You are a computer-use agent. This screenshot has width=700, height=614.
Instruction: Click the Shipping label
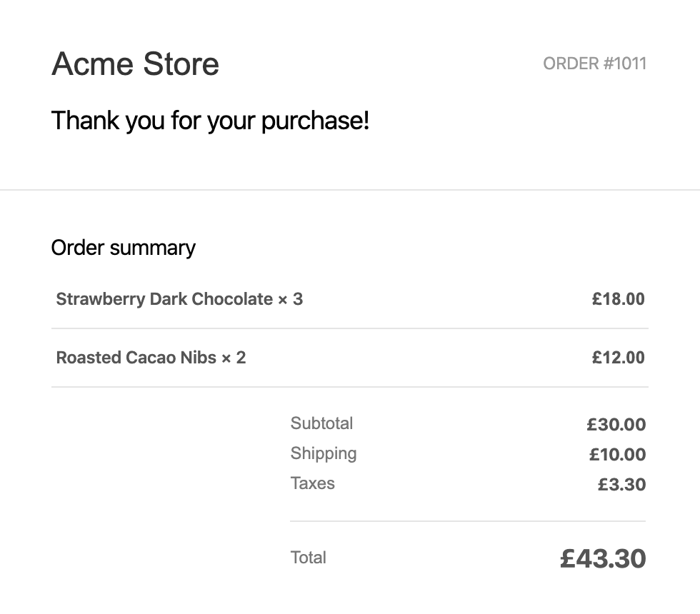click(324, 454)
